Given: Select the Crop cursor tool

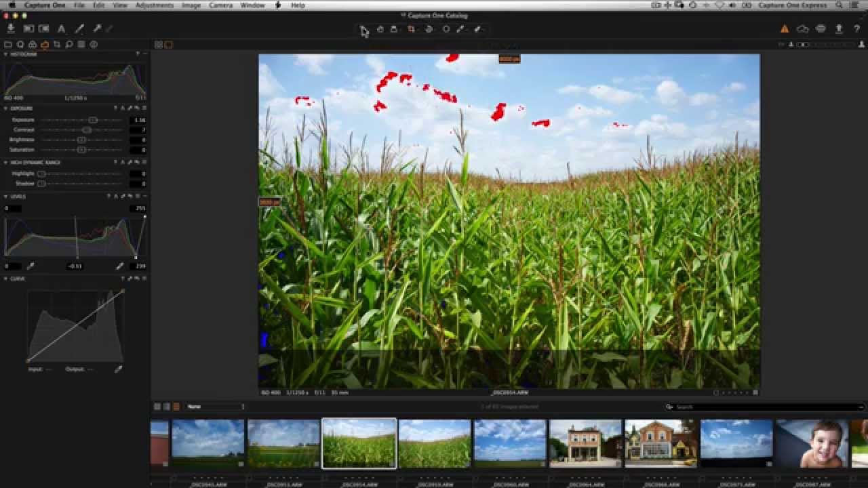Looking at the screenshot, I should click(411, 29).
